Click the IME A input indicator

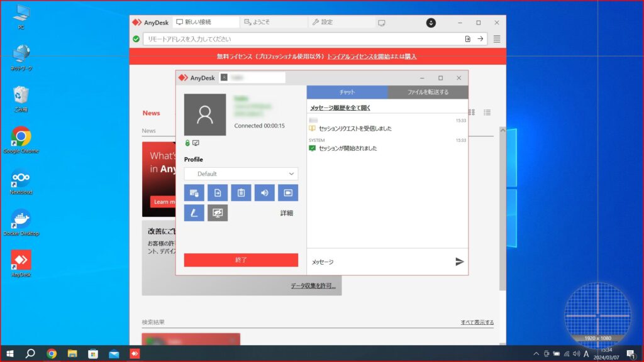(x=586, y=354)
